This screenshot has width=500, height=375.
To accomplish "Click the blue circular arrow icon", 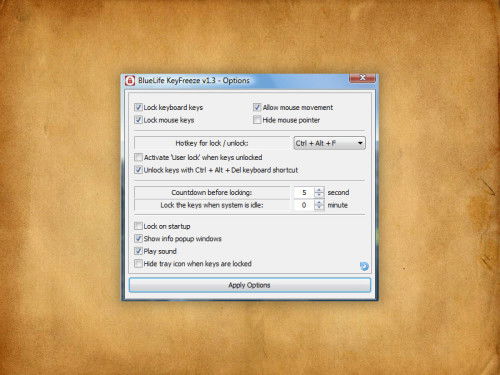I will click(364, 266).
